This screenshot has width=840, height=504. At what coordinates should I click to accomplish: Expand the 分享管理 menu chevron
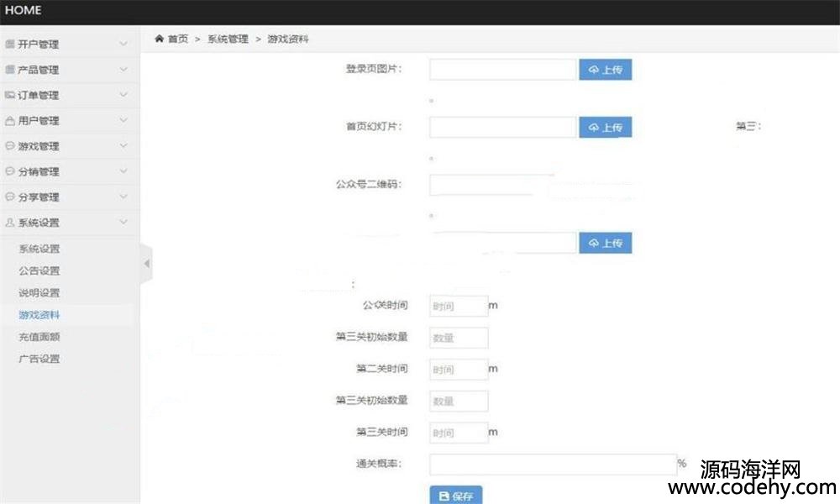coord(123,197)
